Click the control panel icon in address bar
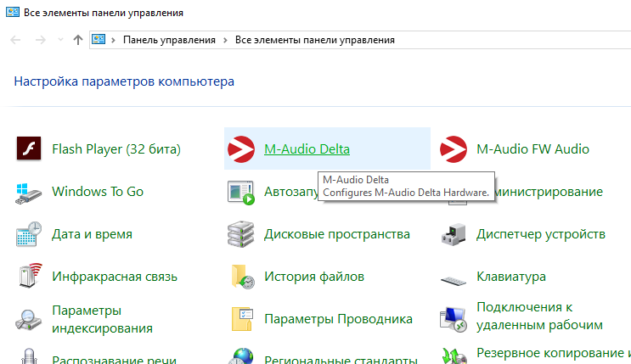This screenshot has height=364, width=631. coord(99,39)
